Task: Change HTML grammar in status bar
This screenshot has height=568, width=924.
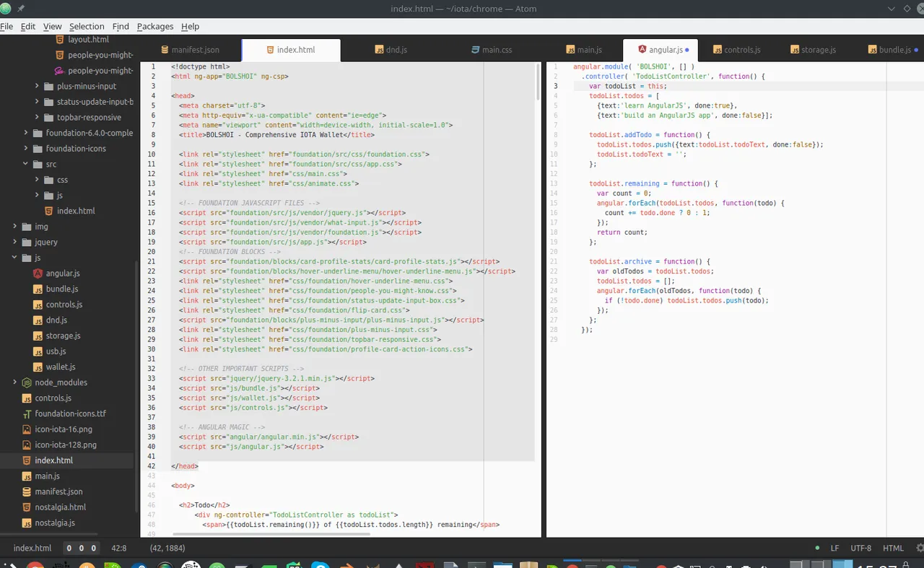Action: (893, 549)
